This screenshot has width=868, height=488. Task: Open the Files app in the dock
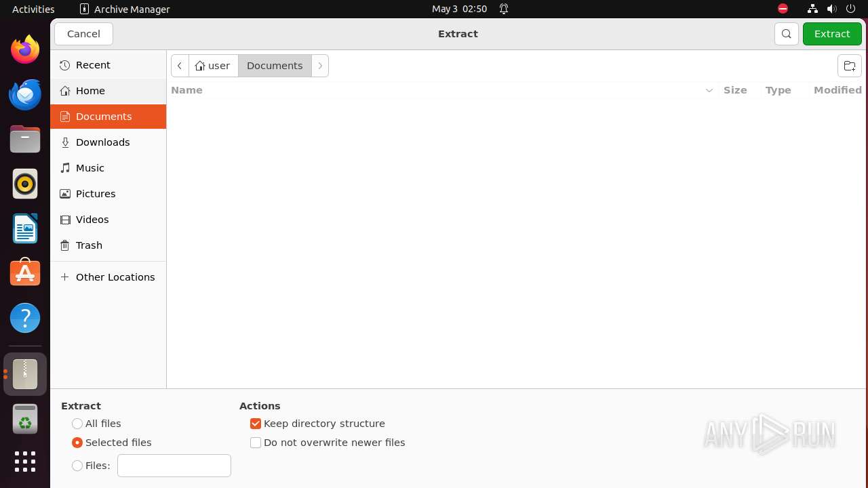[x=25, y=139]
